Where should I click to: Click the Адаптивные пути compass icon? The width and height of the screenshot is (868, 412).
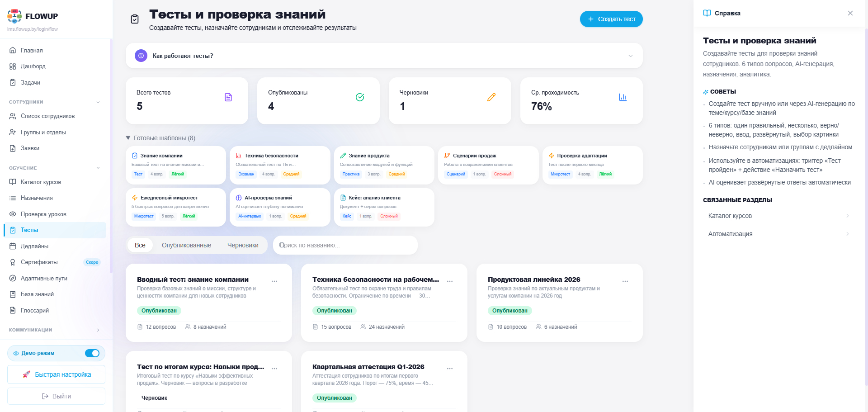pos(13,278)
